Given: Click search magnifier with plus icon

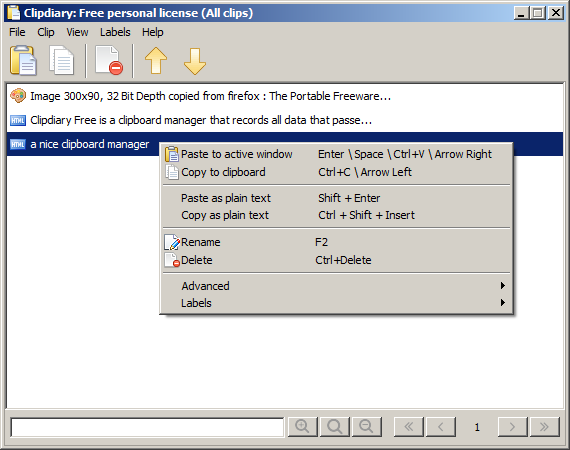Looking at the screenshot, I should pos(302,427).
